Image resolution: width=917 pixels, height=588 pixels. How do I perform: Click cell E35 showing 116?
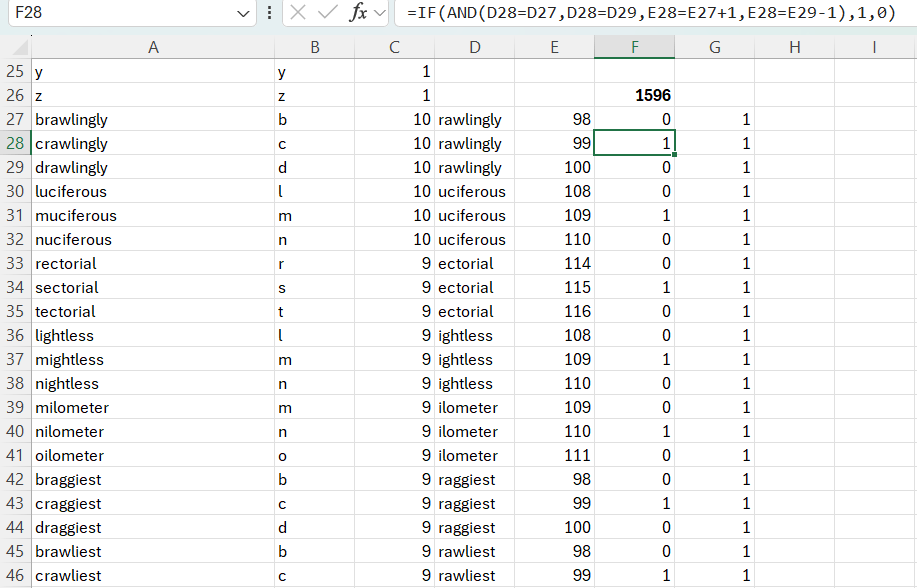[554, 311]
